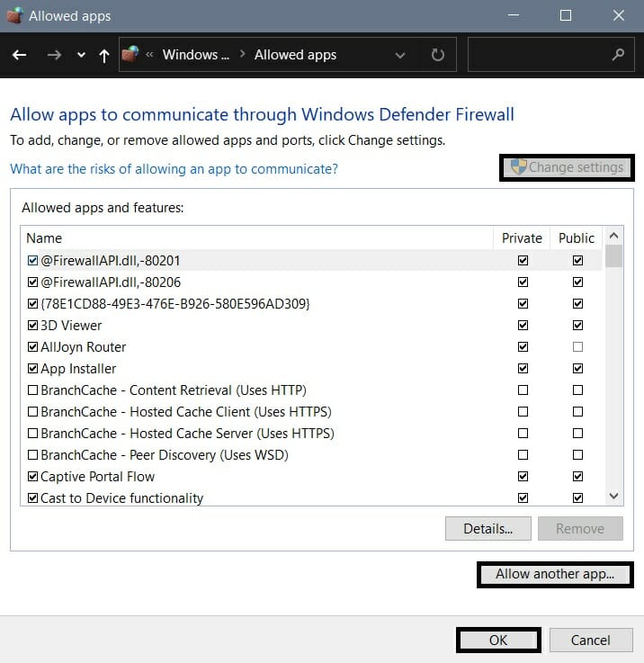The width and height of the screenshot is (644, 663).
Task: Open the risks of allowing app link
Action: pyautogui.click(x=174, y=168)
